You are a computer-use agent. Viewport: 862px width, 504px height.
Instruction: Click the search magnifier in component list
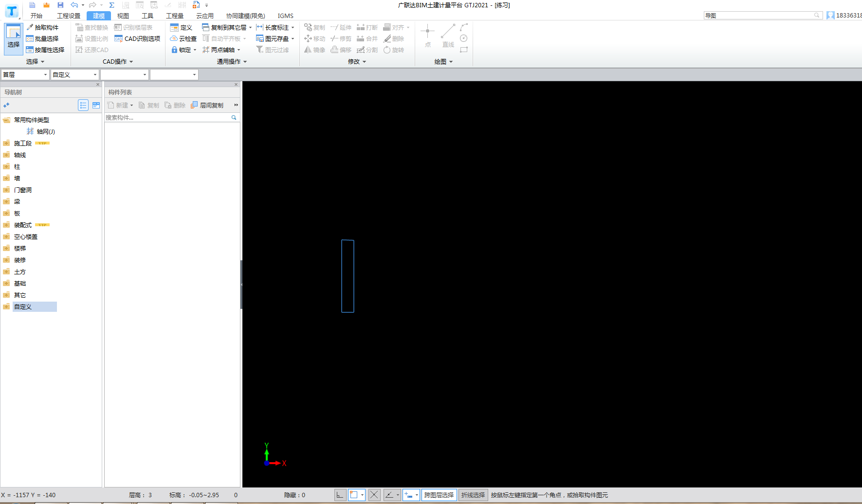pos(234,117)
